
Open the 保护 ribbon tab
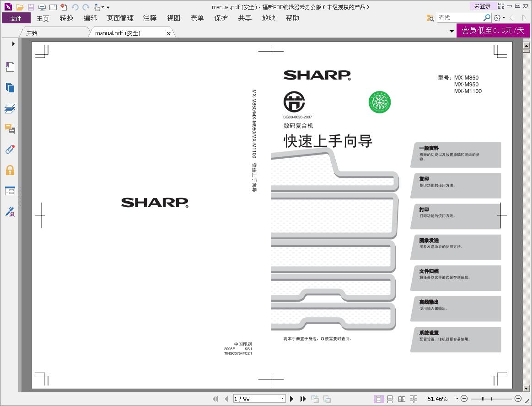[221, 18]
